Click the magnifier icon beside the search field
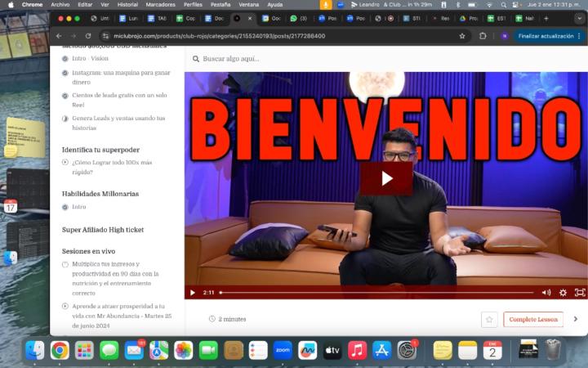 click(x=196, y=59)
